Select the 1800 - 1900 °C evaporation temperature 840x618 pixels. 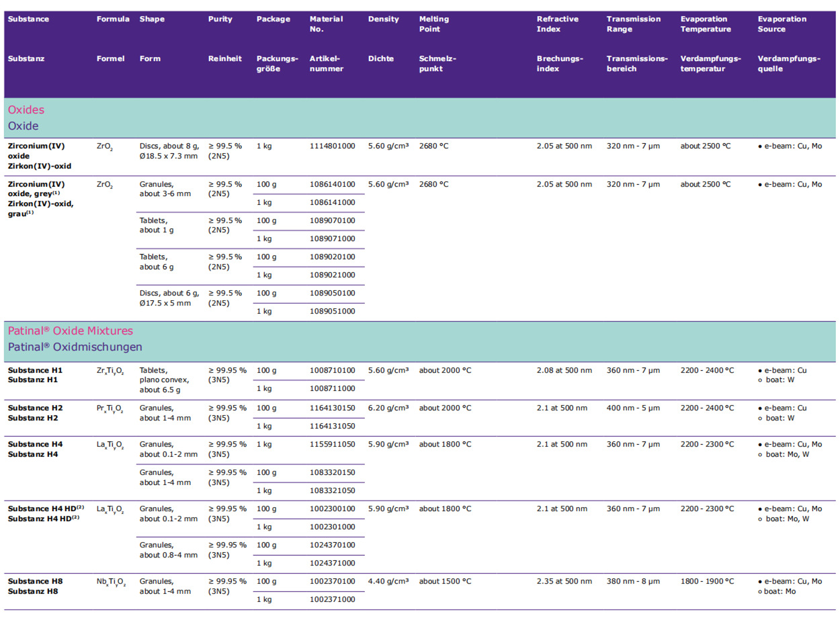tap(707, 581)
